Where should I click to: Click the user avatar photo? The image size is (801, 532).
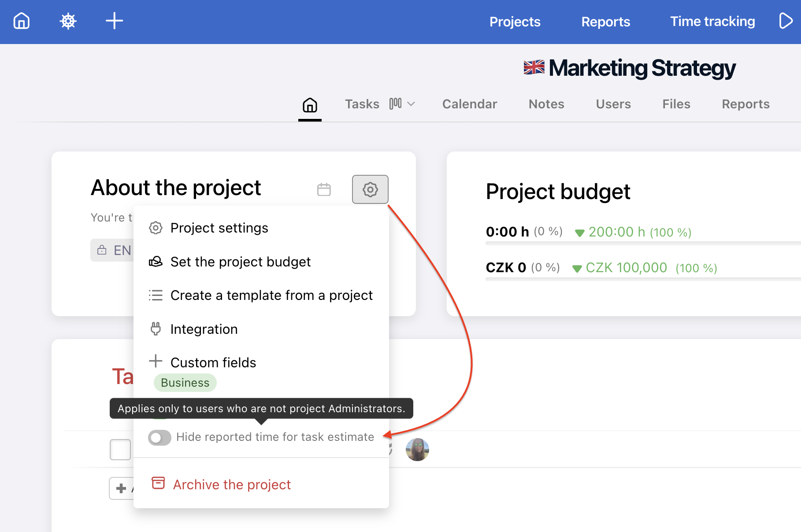[x=417, y=450]
